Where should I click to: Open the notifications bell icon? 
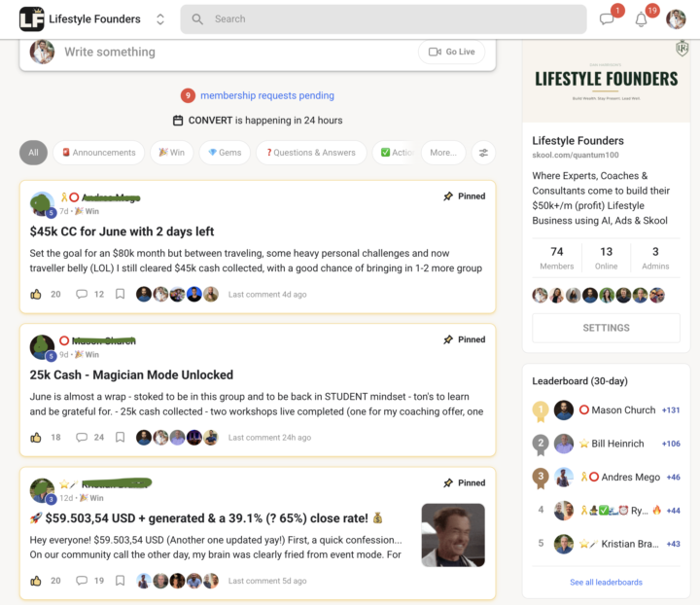(x=641, y=19)
